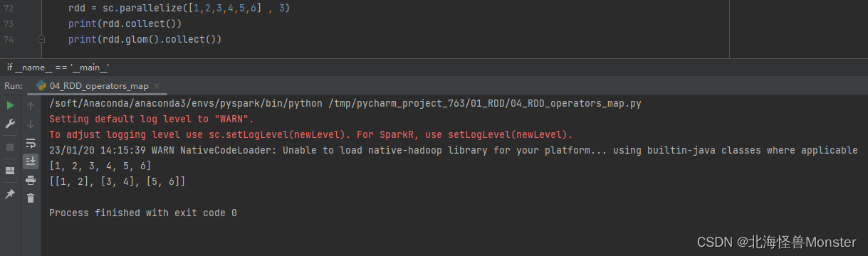The width and height of the screenshot is (868, 256).
Task: Open run configuration wrench settings
Action: (x=10, y=124)
